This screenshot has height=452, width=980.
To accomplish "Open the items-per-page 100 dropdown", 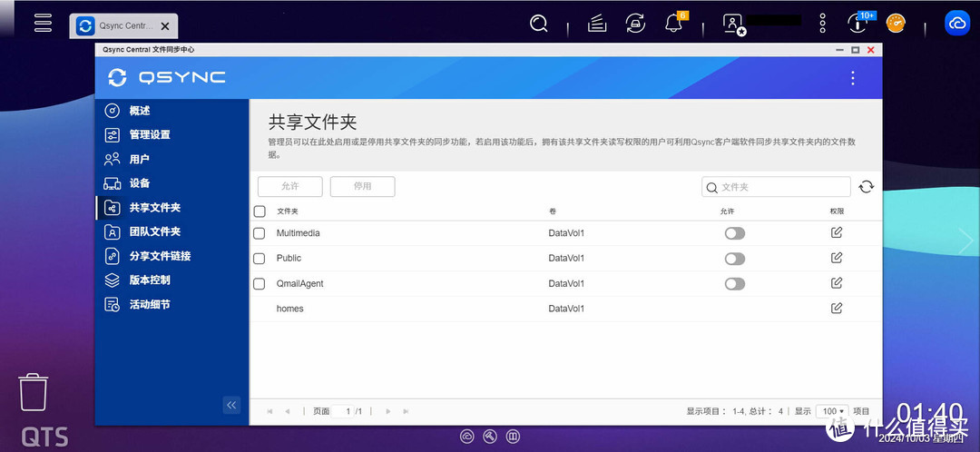I will 832,411.
